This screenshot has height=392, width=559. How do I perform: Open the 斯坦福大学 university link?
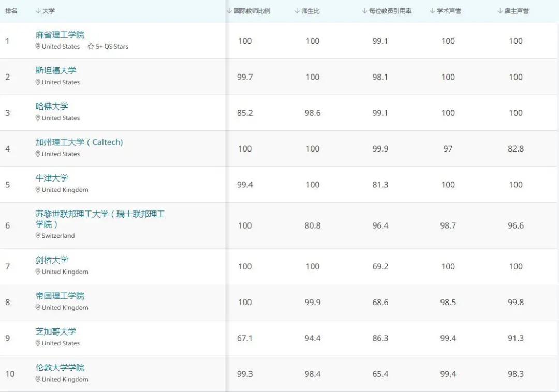(x=56, y=70)
